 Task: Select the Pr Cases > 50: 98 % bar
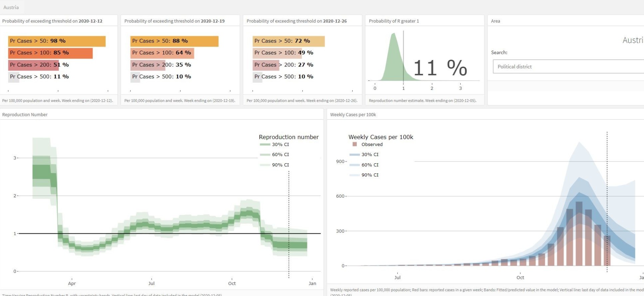pyautogui.click(x=57, y=41)
